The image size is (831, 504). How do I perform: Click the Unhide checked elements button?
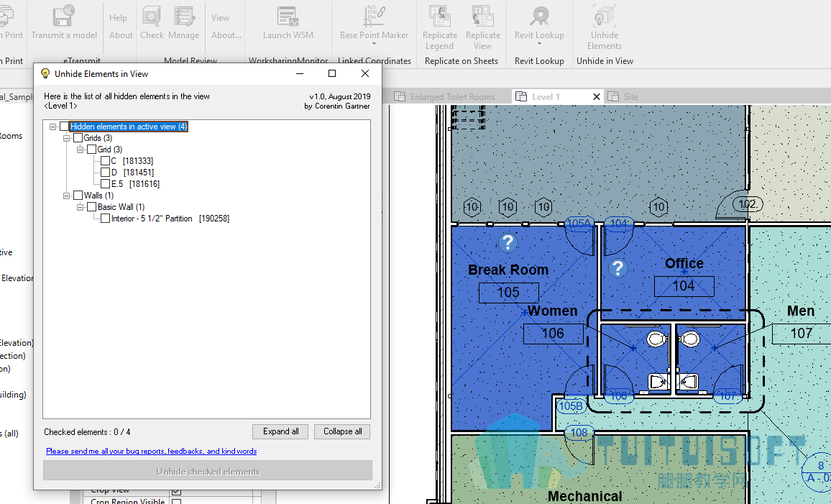point(208,471)
